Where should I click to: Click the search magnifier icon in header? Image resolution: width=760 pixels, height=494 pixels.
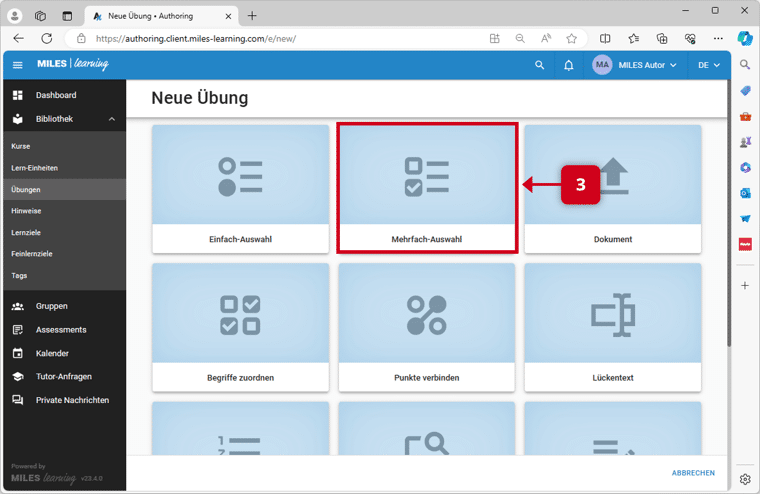pyautogui.click(x=540, y=65)
